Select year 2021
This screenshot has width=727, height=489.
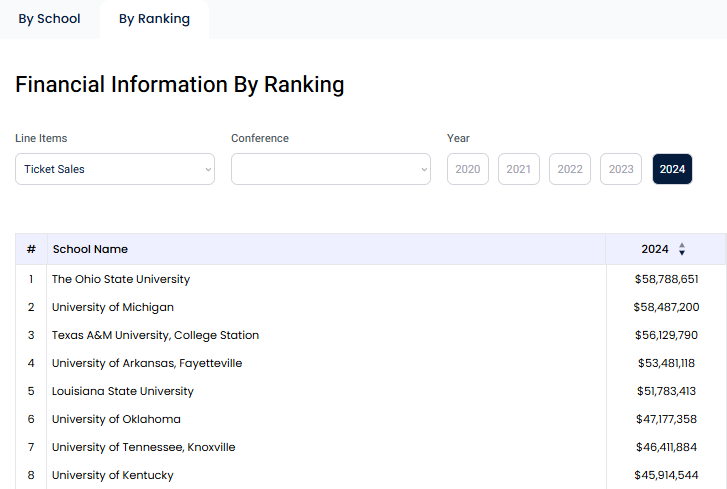519,169
